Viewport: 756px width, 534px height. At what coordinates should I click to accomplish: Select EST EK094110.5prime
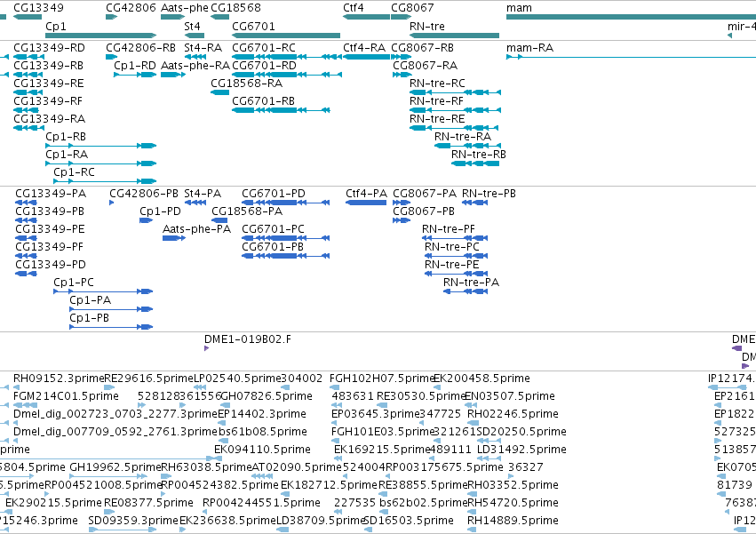pos(262,450)
